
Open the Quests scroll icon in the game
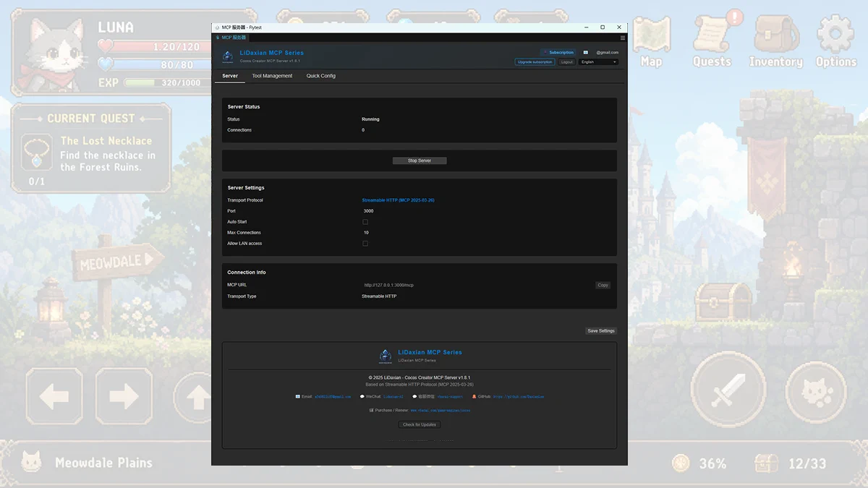(712, 33)
